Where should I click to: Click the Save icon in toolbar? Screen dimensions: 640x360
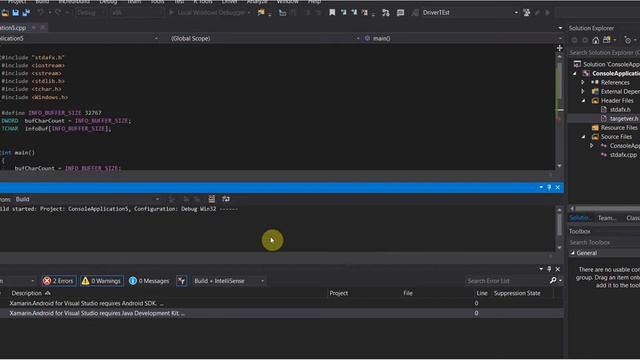coord(16,13)
